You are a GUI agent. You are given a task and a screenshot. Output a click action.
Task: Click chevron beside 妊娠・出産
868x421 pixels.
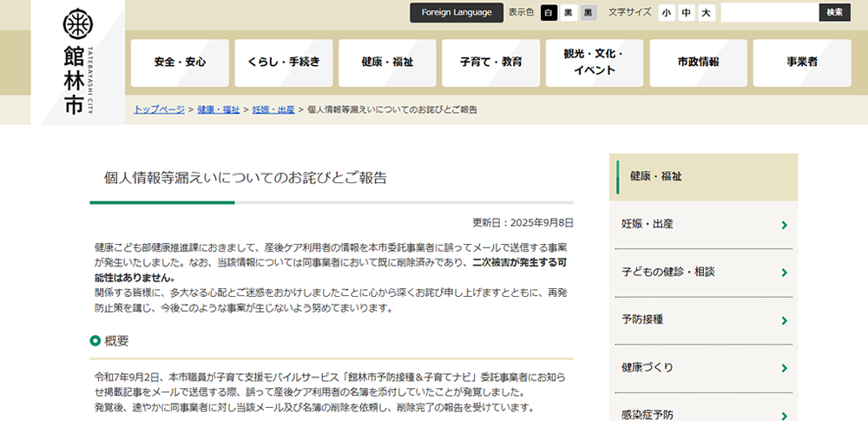coord(784,225)
